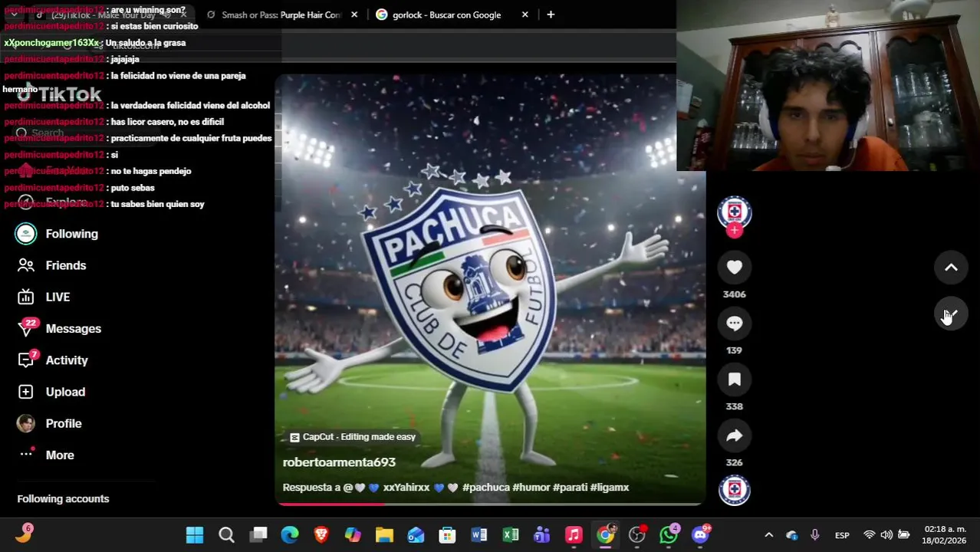Screen dimensions: 980x552
Task: Launch Microsoft Edge from taskbar
Action: [x=289, y=535]
